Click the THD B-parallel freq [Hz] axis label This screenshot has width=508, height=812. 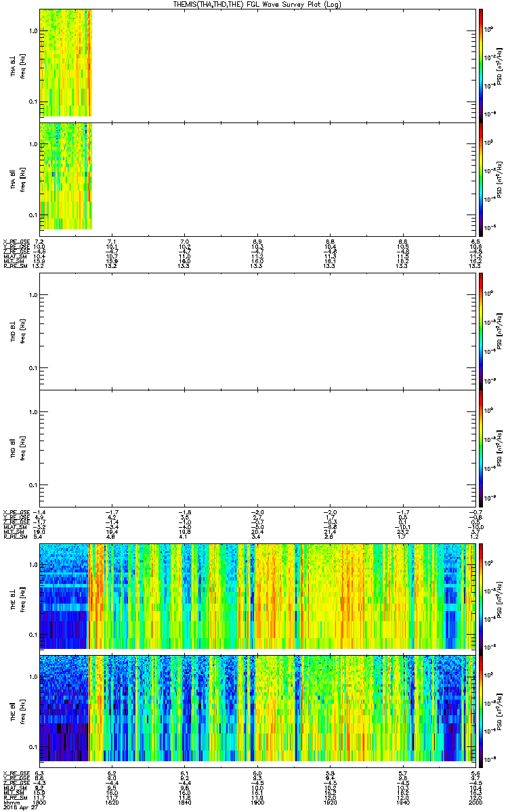coord(22,448)
